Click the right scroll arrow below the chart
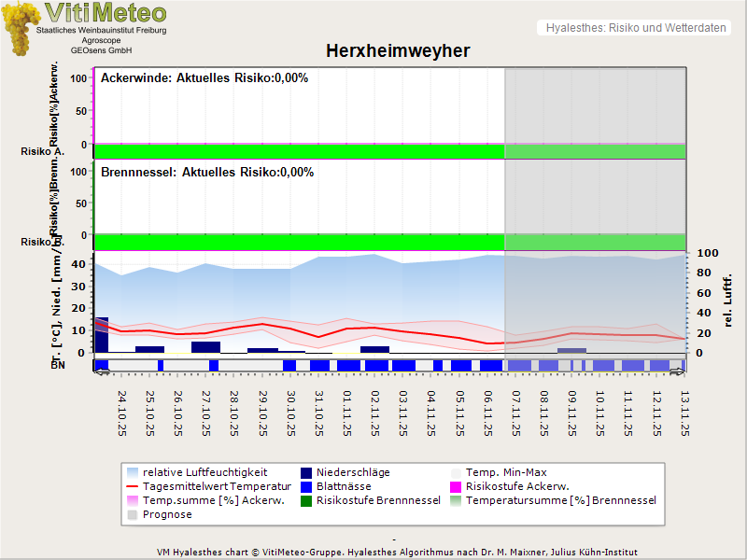The height and width of the screenshot is (560, 747). pos(679,373)
